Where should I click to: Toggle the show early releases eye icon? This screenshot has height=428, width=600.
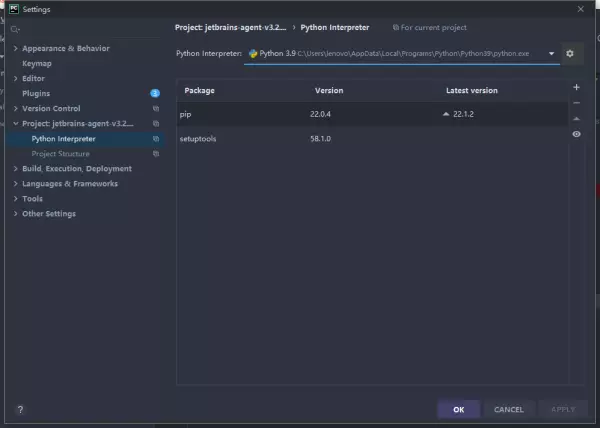click(576, 134)
